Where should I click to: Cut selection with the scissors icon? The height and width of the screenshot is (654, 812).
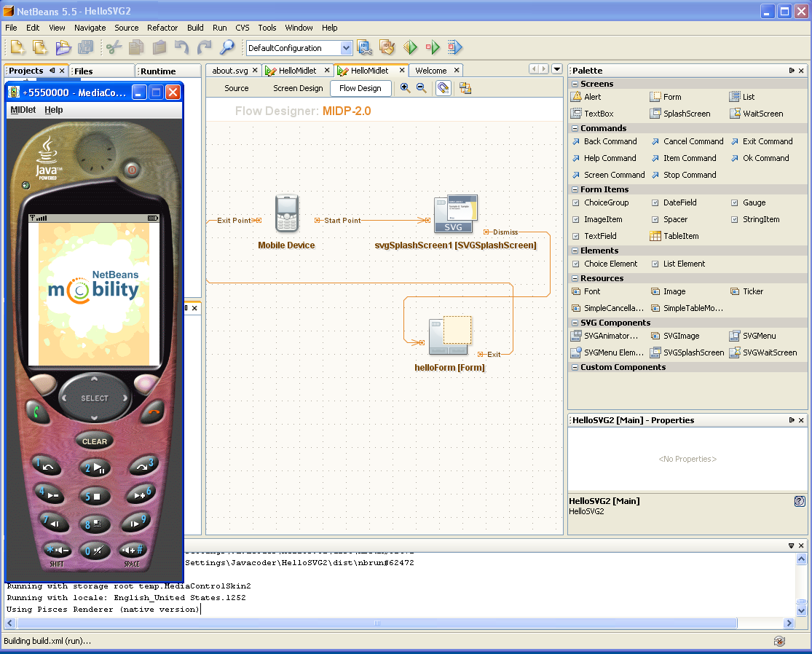tap(114, 47)
